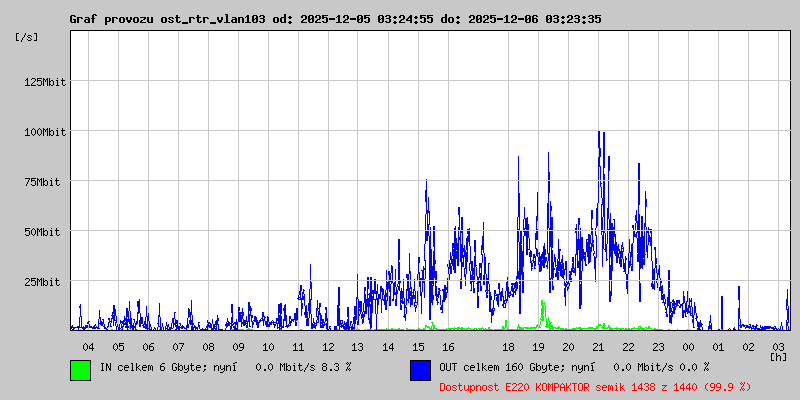
Task: Click the [/s] unit label
Action: point(27,37)
